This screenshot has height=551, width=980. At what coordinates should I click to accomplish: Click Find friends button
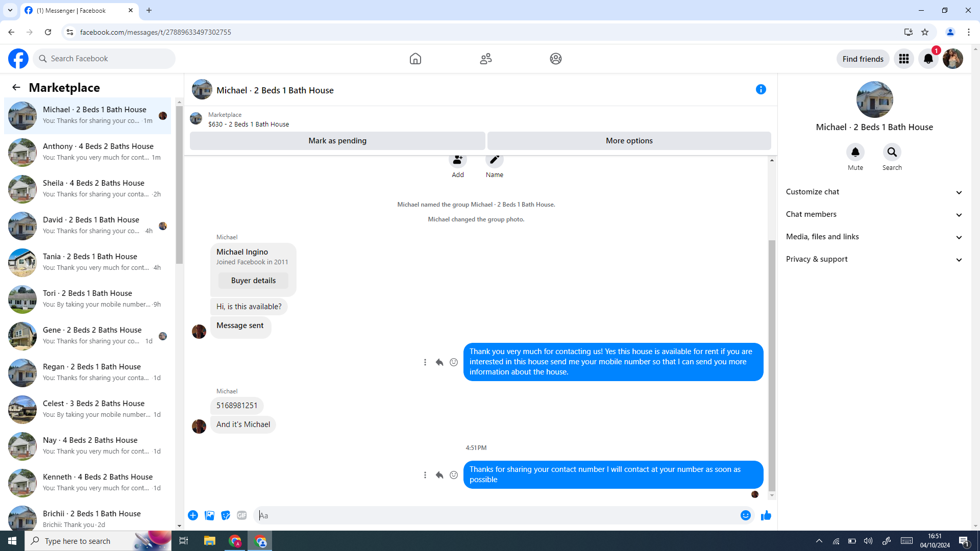[x=863, y=59]
